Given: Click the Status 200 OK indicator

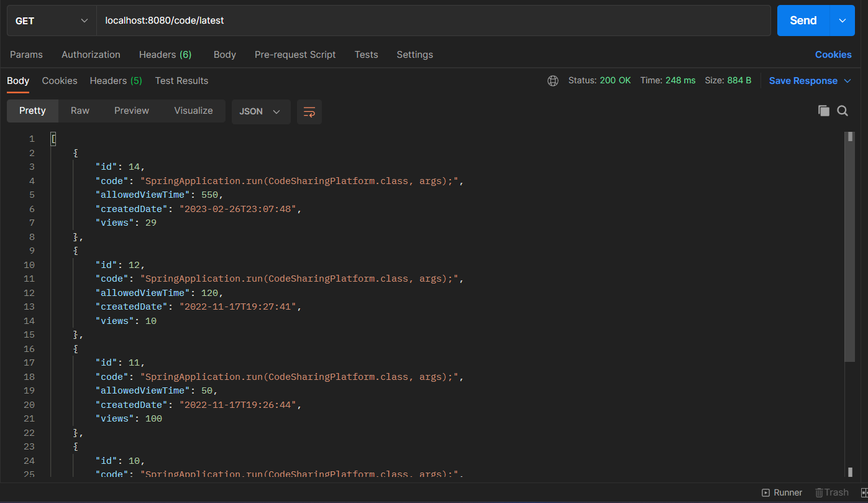Looking at the screenshot, I should pos(599,81).
